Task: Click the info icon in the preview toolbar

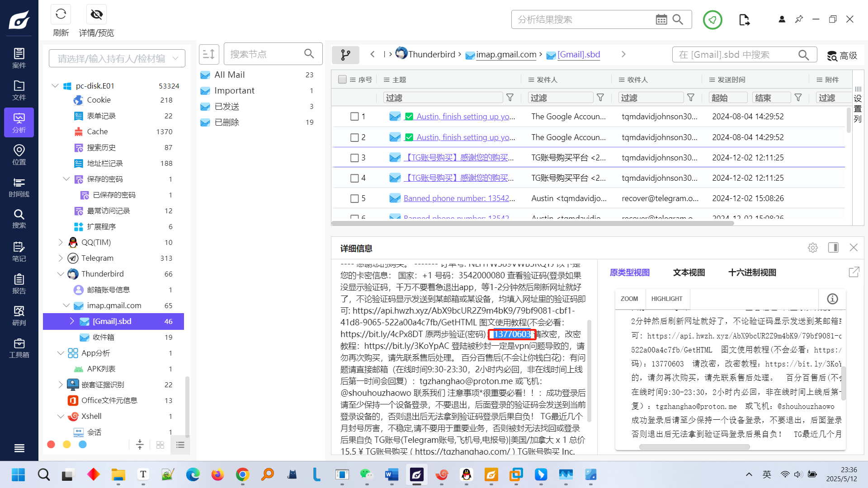Action: 832,299
